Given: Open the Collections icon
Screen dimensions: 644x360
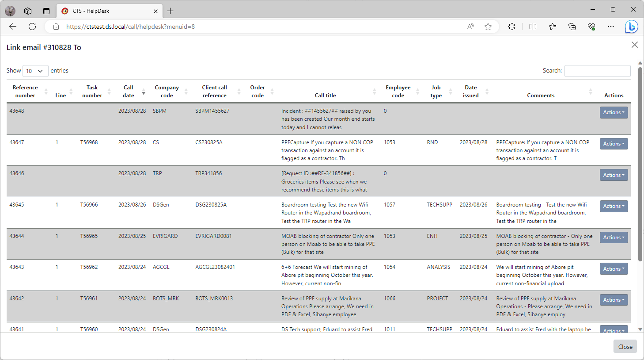Looking at the screenshot, I should coord(572,27).
